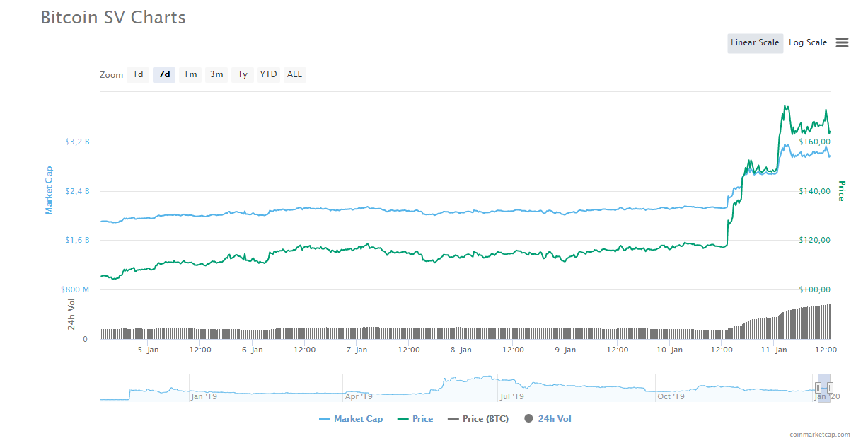
Task: Click navigator timeline near Apr '19
Action: pos(359,396)
